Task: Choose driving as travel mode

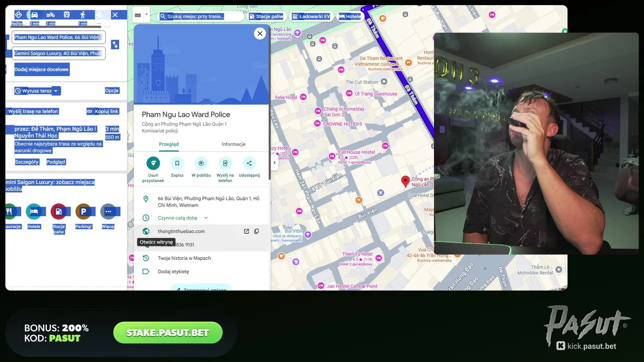Action: pyautogui.click(x=34, y=15)
